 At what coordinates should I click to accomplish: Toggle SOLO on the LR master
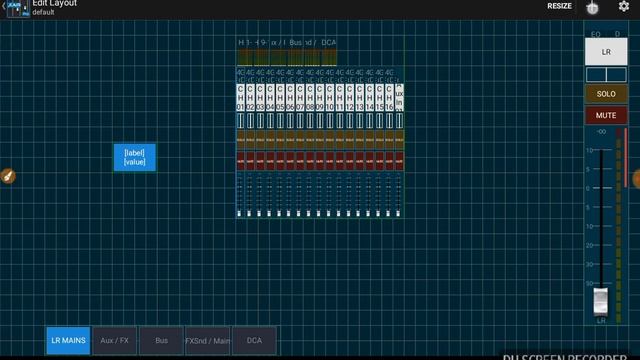tap(606, 94)
